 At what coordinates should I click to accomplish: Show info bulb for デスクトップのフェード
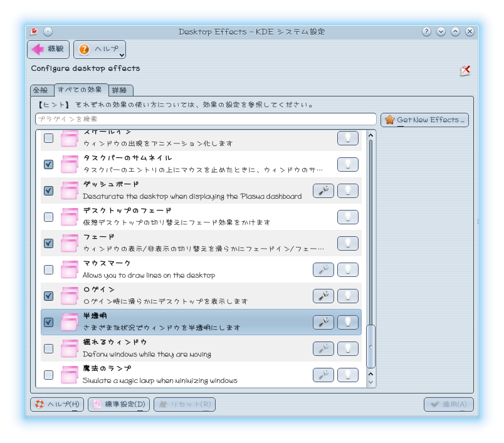348,217
